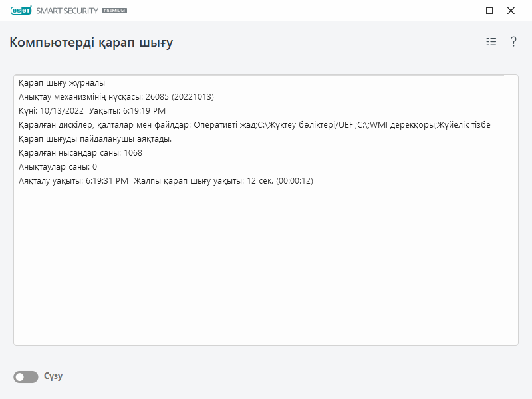Toggle Сүзу to filter scan results

tap(25, 376)
